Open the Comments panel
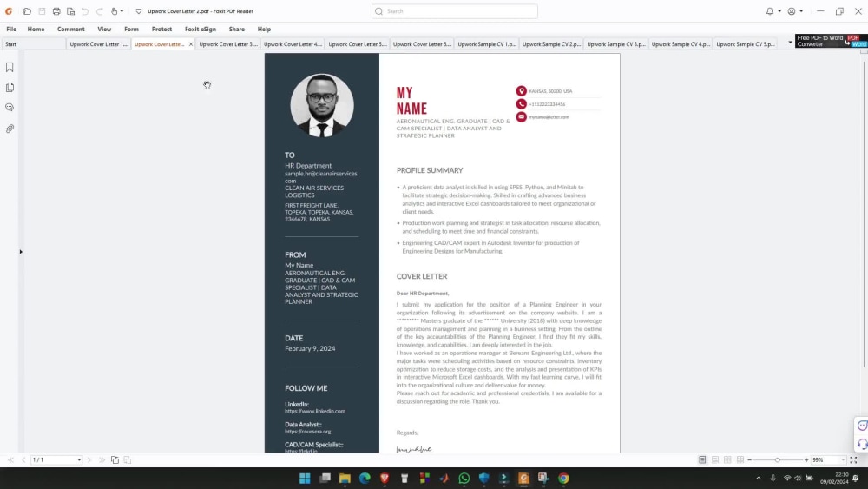 click(10, 108)
